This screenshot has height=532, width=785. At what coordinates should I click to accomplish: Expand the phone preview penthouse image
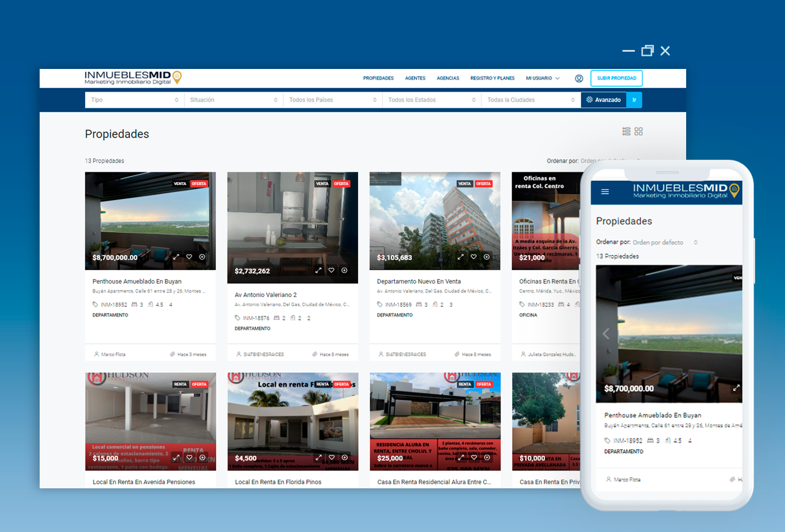(x=736, y=388)
